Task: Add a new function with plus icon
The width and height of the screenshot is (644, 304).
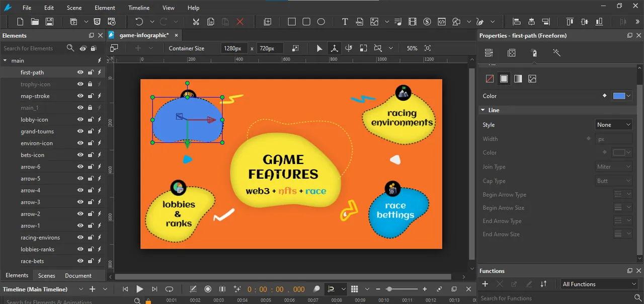Action: coord(485,284)
